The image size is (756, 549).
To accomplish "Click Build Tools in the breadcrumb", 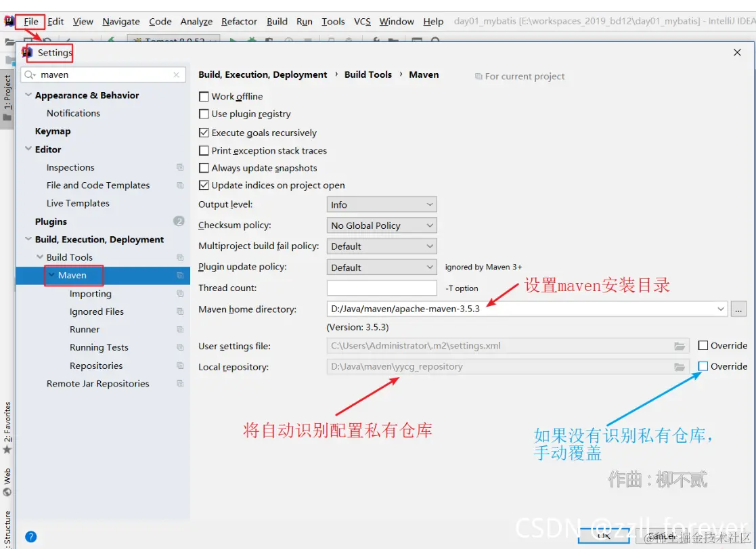I will (368, 74).
